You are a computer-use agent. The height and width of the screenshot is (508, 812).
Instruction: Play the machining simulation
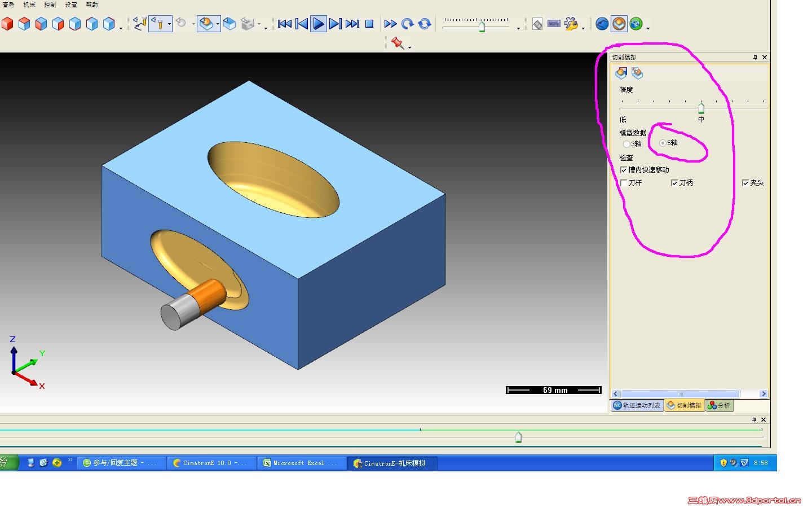point(319,24)
